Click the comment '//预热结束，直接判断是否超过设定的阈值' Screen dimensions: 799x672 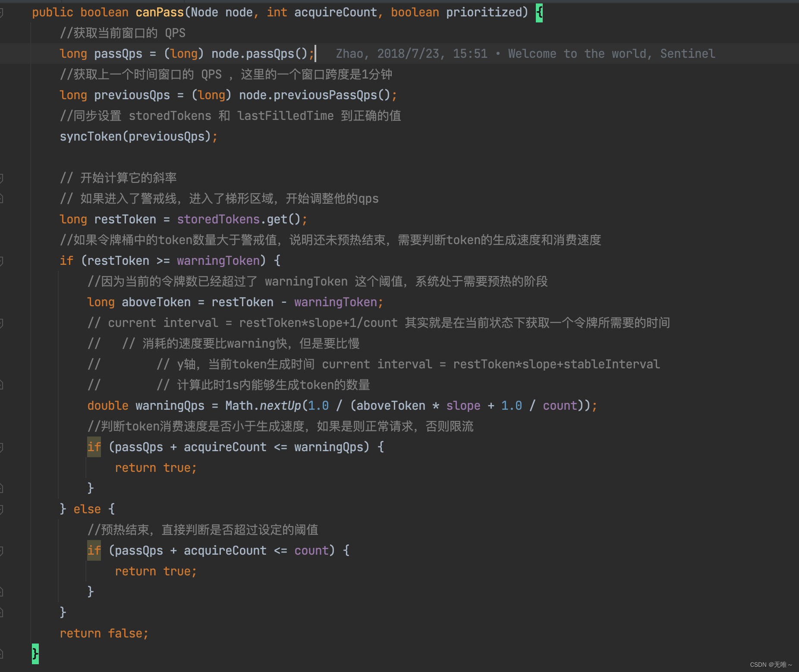(203, 530)
